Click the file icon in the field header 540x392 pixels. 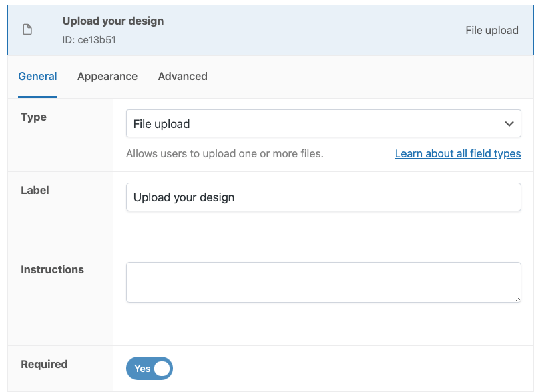(x=27, y=30)
